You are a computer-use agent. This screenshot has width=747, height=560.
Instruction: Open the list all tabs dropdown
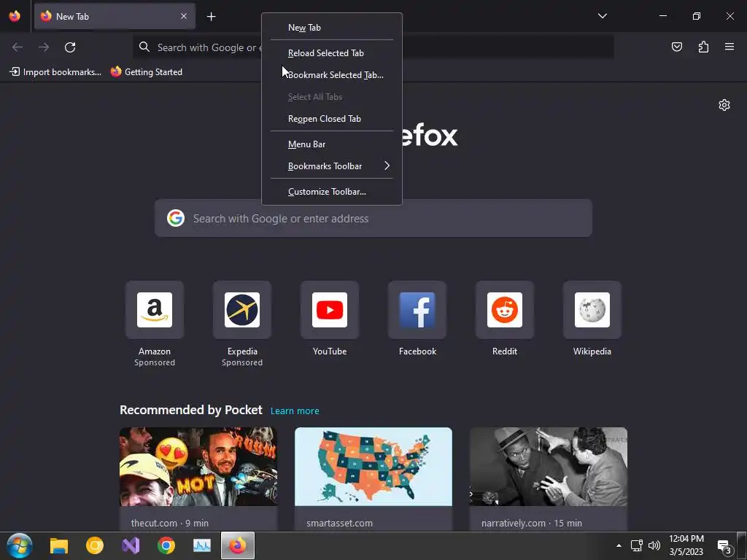[x=602, y=16]
